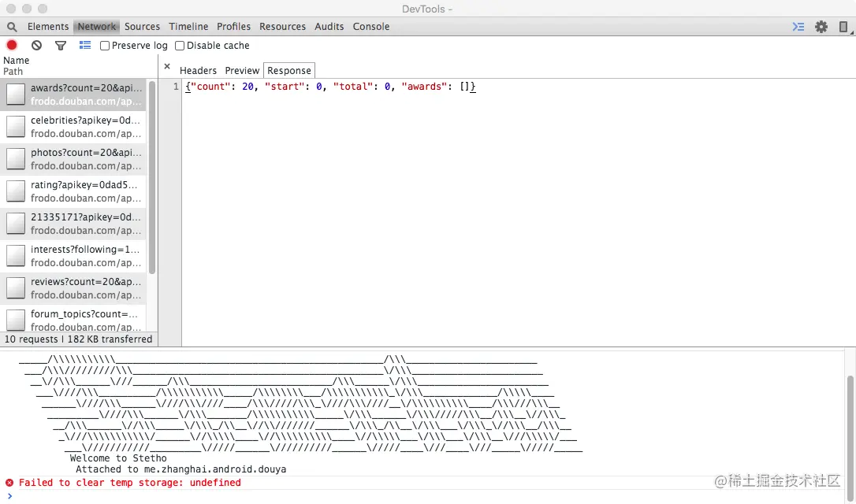Enable the Preserve log checkbox
The width and height of the screenshot is (856, 504).
point(104,46)
